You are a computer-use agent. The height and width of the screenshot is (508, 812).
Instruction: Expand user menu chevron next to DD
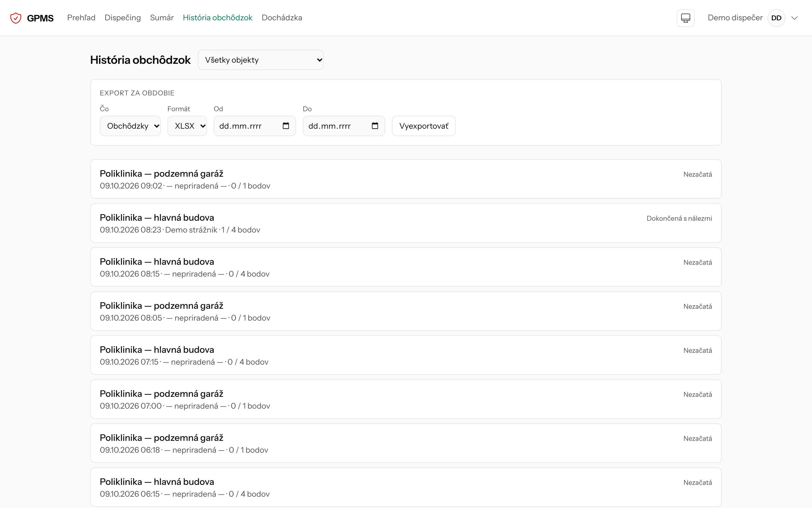(x=794, y=18)
